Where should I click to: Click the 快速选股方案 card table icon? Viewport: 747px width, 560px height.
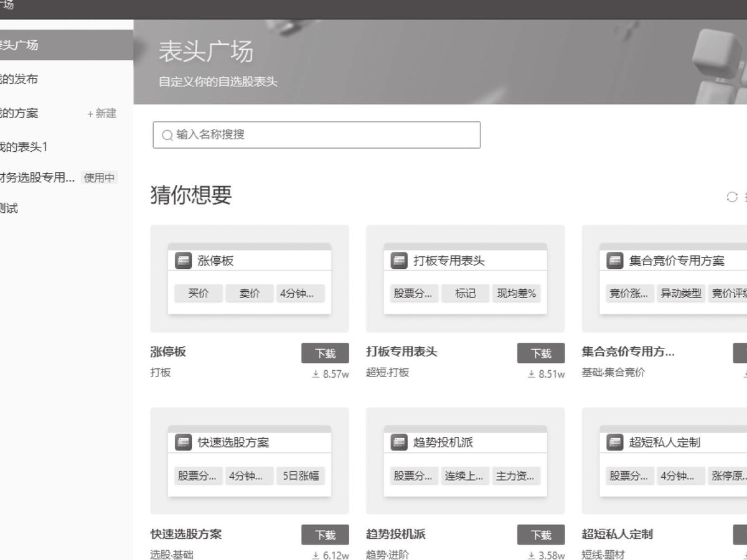click(183, 442)
